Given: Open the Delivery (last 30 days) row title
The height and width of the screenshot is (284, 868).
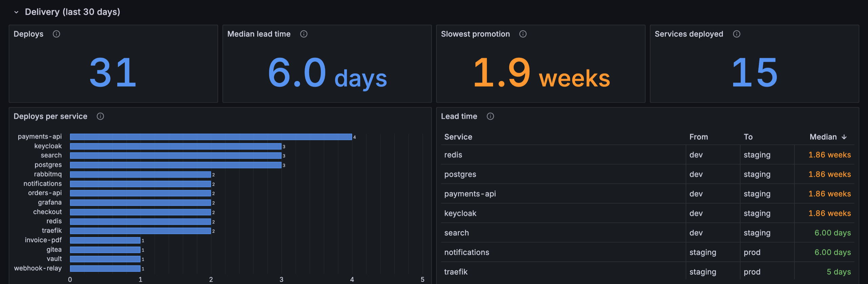Looking at the screenshot, I should point(73,12).
